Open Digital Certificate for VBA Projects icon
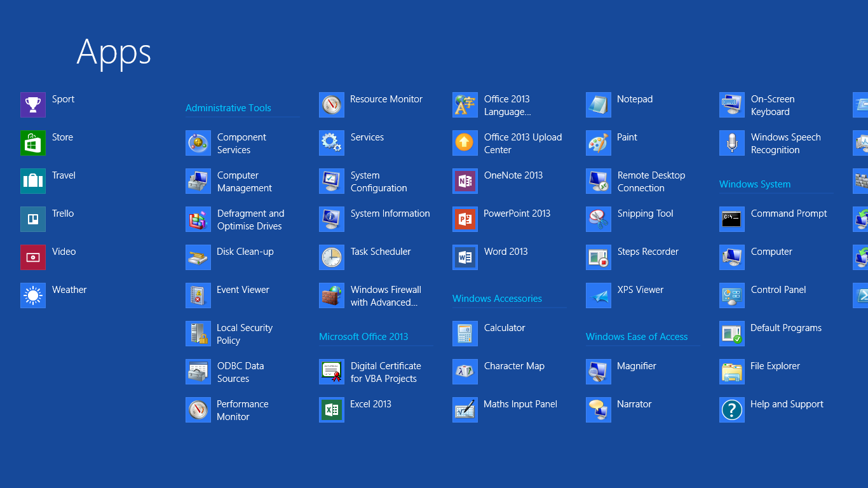This screenshot has width=868, height=488. [332, 372]
